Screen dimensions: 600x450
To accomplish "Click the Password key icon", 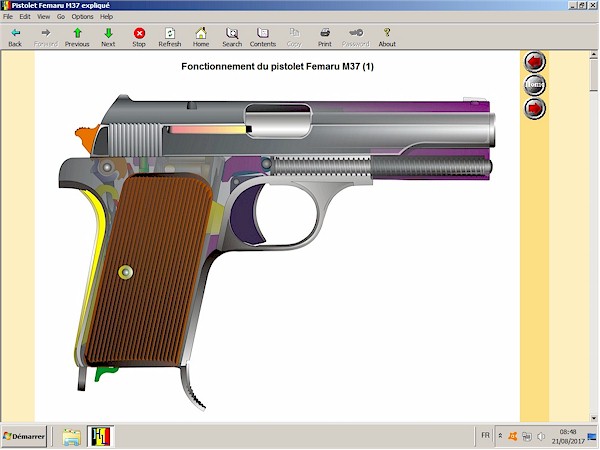I will point(356,38).
